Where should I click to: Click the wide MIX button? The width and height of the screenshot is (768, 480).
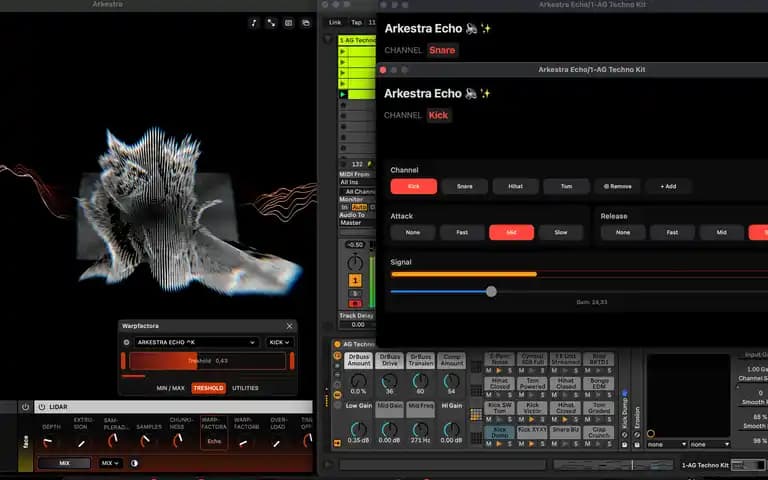click(x=64, y=463)
